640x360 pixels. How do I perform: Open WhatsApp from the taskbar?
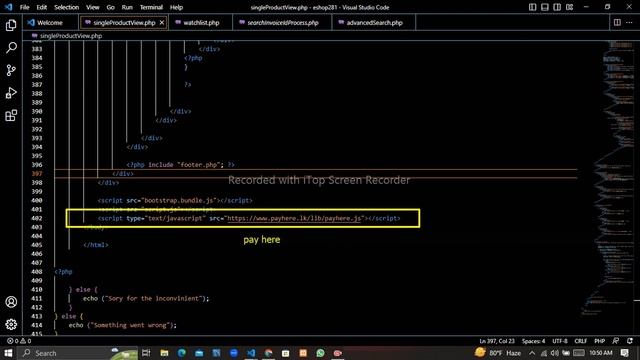pyautogui.click(x=320, y=353)
